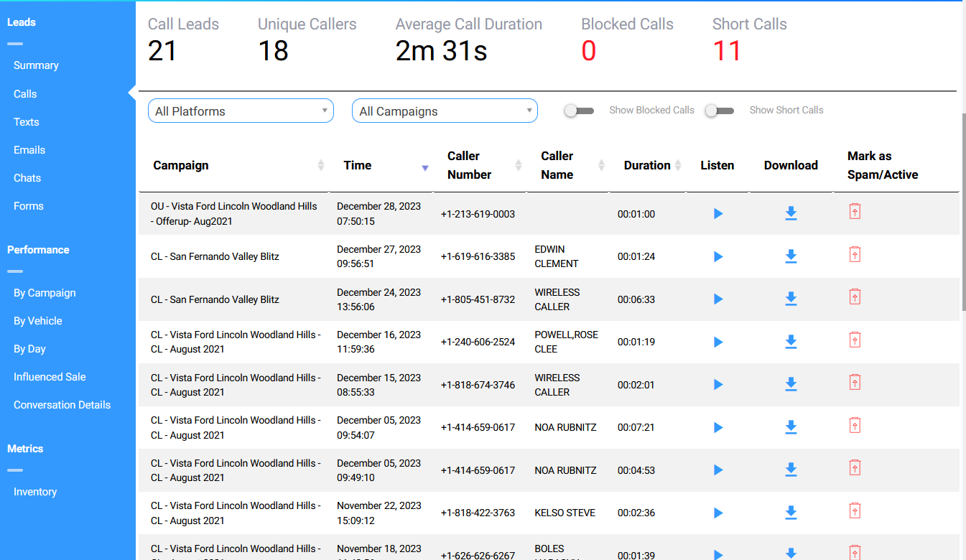Mark the POWELL,ROSE CLEE call as spam
This screenshot has height=560, width=966.
click(855, 340)
